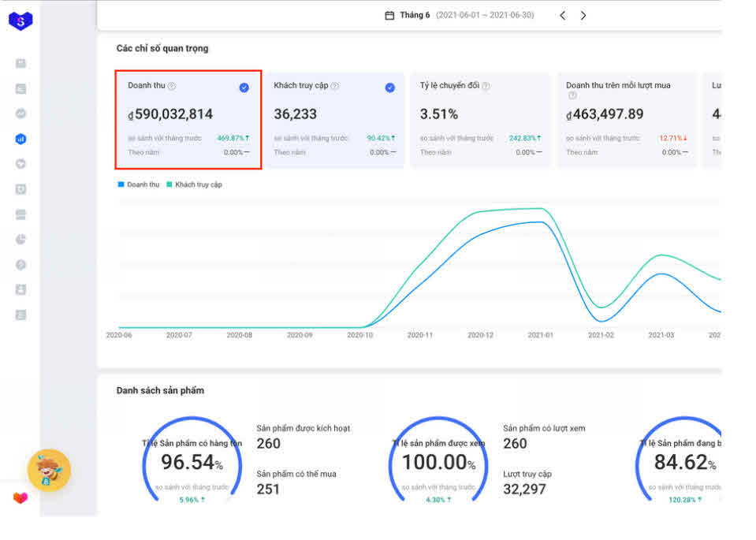756x540 pixels.
Task: Uncheck the Khách truy cập metric checkmark
Action: pos(389,88)
